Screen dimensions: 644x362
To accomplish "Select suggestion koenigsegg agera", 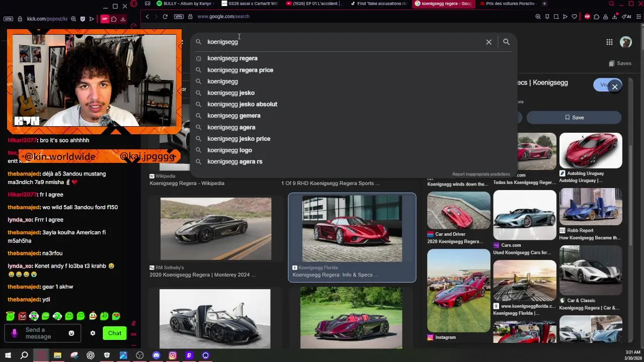I will 231,127.
